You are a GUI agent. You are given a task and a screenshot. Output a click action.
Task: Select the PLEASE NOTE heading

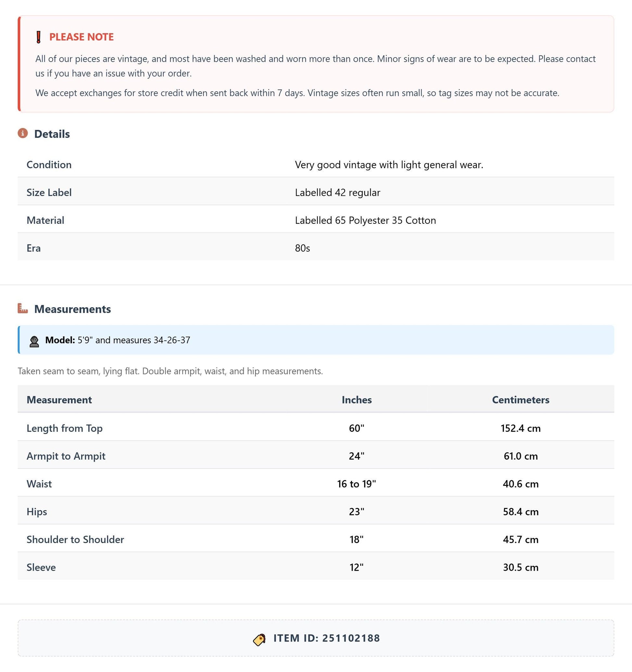point(82,37)
